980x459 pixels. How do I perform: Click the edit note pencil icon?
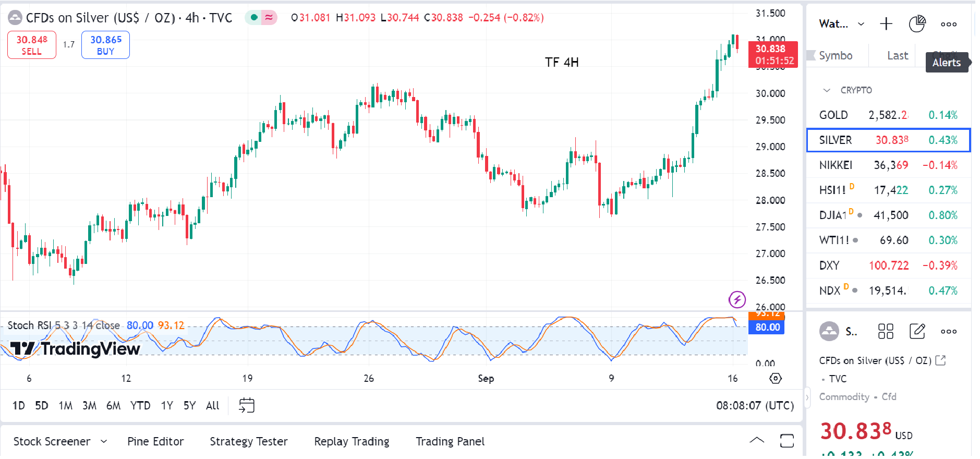point(917,331)
